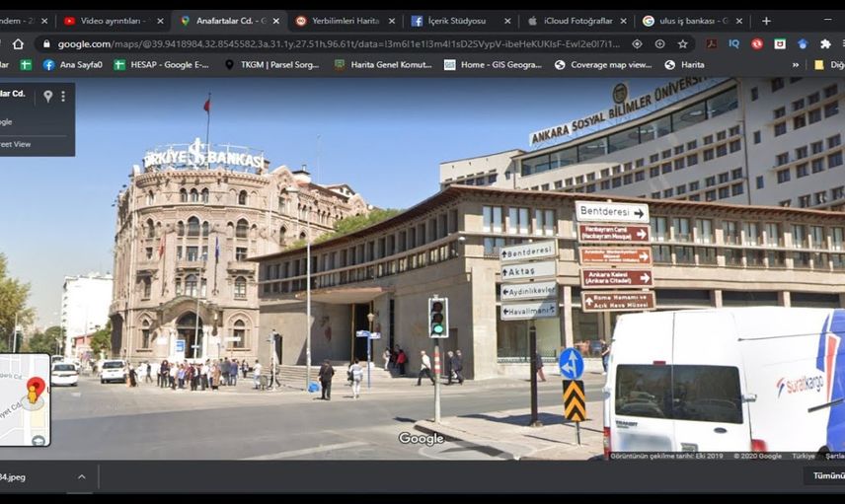Open a new browser tab with plus button
The image size is (845, 504).
tap(766, 20)
